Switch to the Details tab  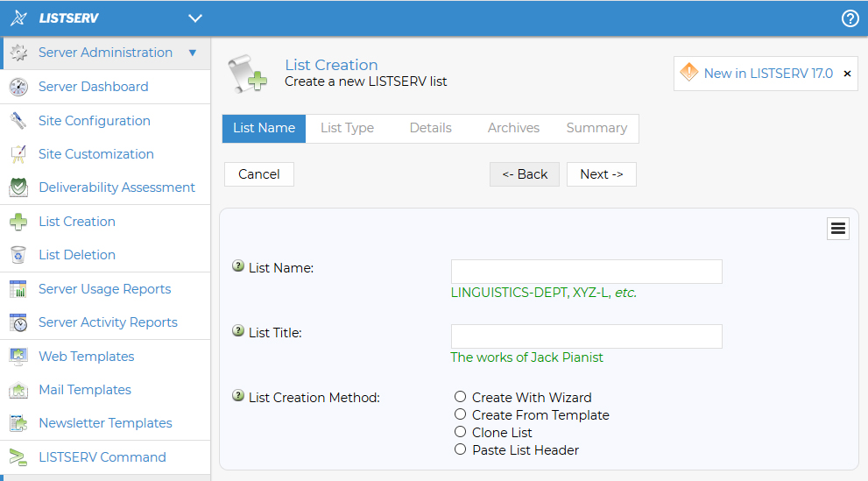coord(431,129)
